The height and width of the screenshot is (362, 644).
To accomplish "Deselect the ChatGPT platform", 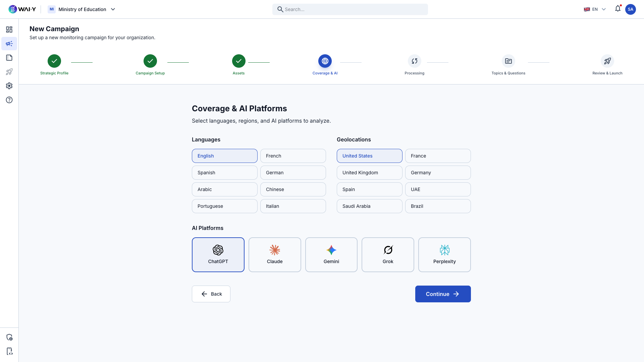I will 218,254.
